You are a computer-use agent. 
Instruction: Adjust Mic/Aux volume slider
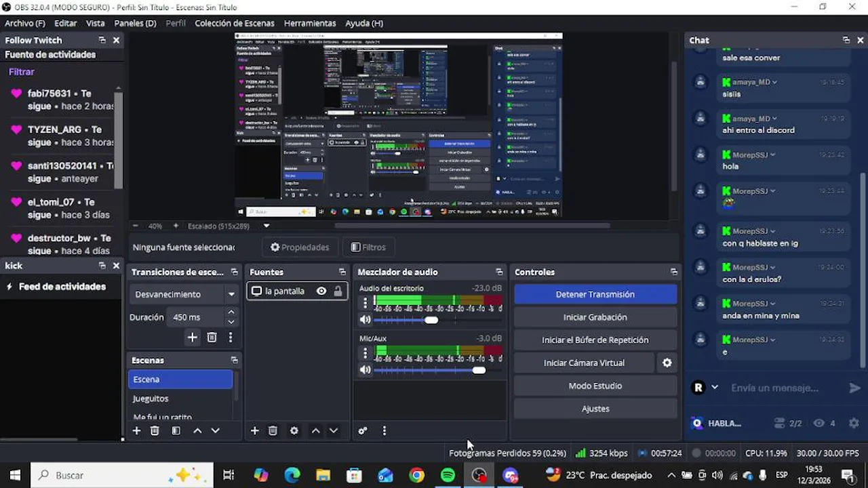point(479,370)
